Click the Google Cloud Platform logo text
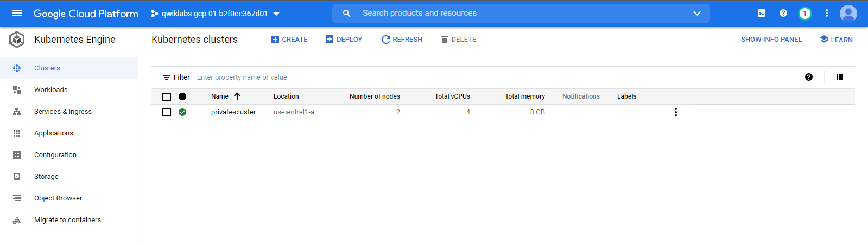868x246 pixels. tap(86, 14)
